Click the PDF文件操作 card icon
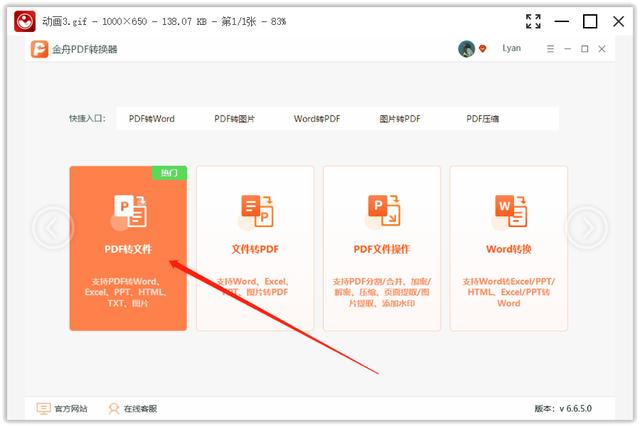 [x=382, y=211]
